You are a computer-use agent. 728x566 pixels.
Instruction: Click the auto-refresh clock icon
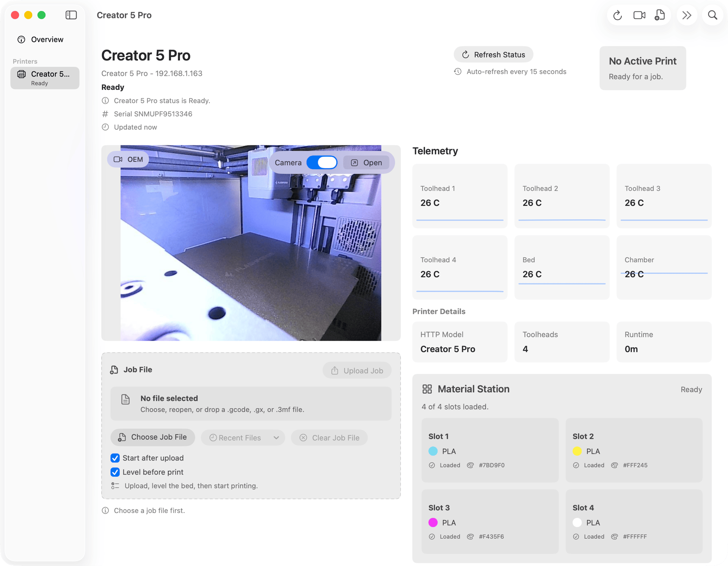click(458, 72)
